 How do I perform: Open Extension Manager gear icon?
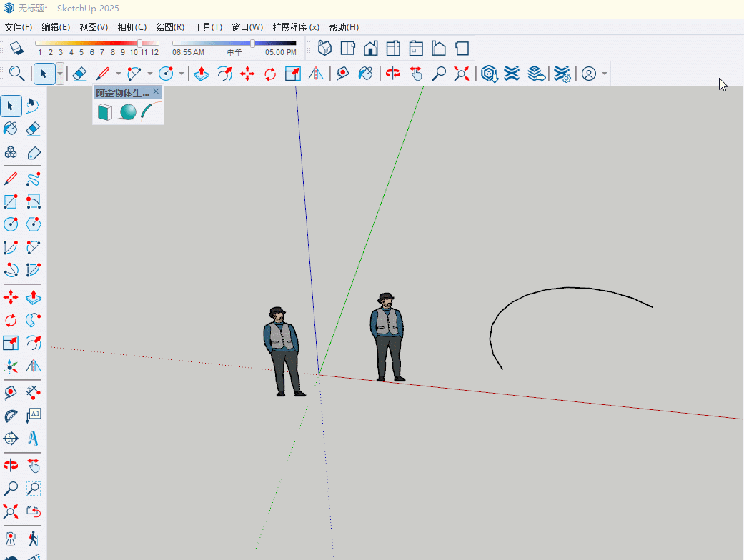click(x=562, y=74)
